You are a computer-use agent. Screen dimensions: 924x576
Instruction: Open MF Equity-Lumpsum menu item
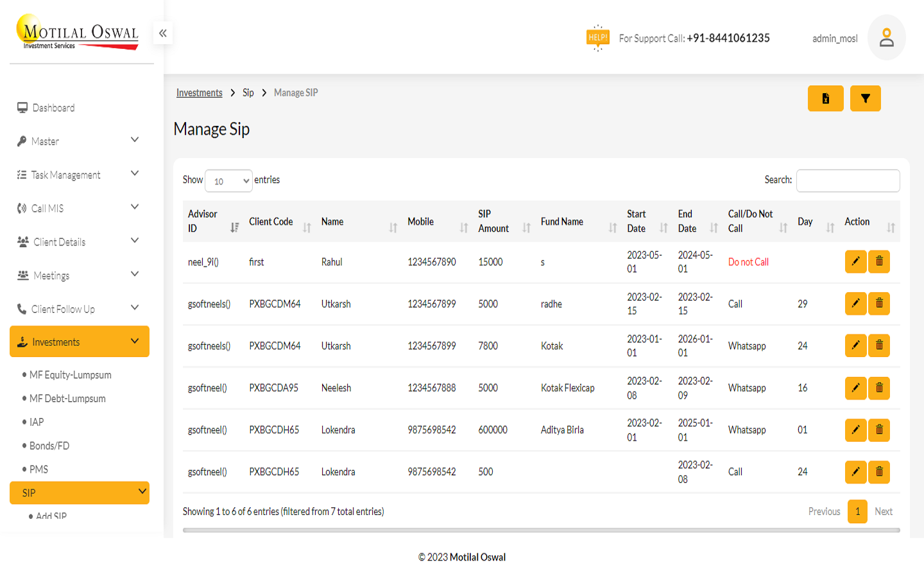70,375
